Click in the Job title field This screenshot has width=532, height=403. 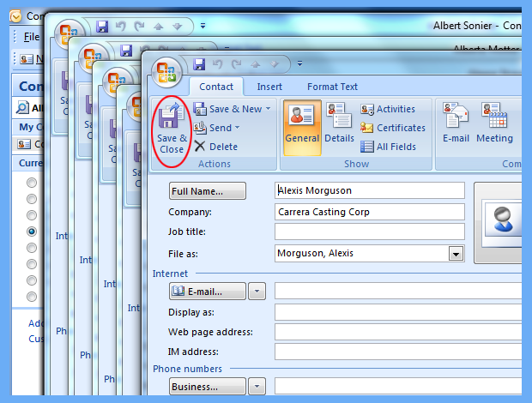(x=370, y=232)
